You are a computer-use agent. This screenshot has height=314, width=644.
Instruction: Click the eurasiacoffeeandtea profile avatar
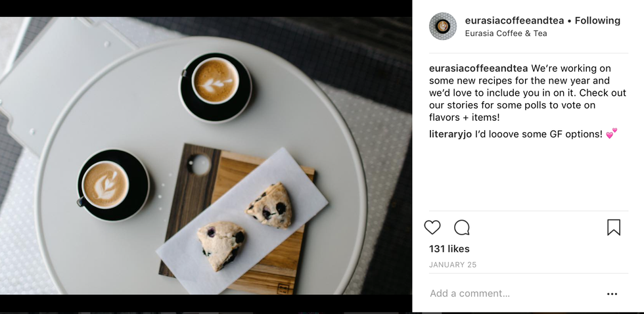(x=443, y=26)
